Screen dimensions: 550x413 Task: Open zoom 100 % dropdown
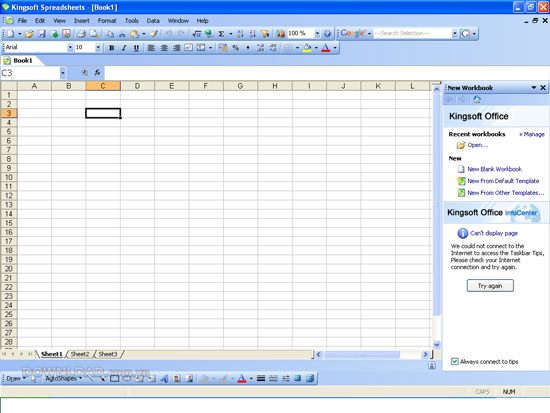click(x=317, y=33)
